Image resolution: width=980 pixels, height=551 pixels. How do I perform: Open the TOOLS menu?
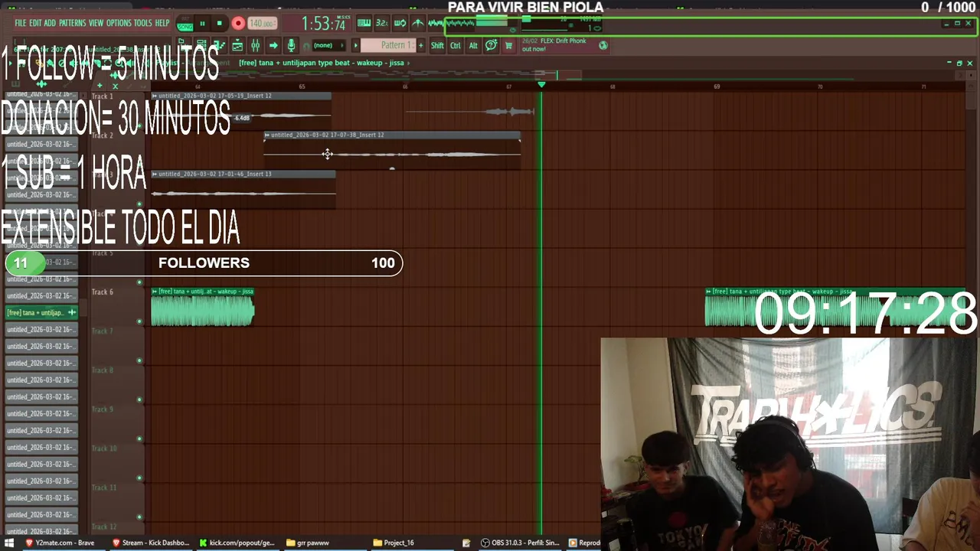(x=143, y=23)
